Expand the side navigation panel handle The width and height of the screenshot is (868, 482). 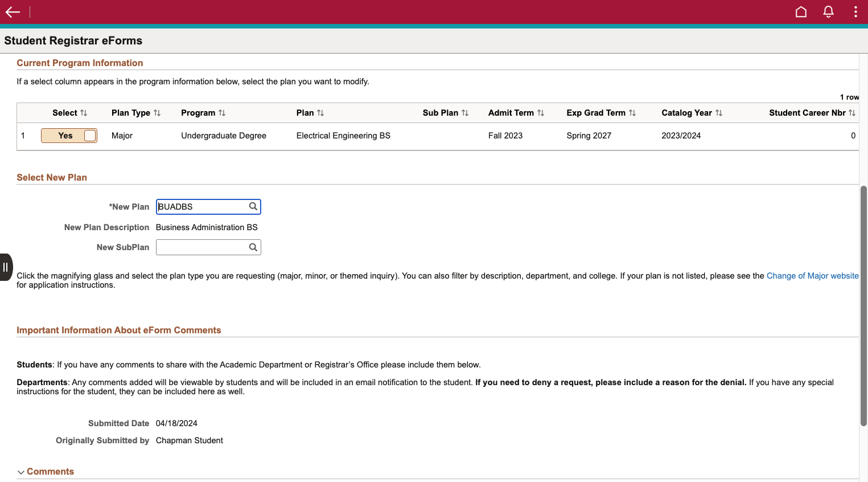pyautogui.click(x=6, y=267)
